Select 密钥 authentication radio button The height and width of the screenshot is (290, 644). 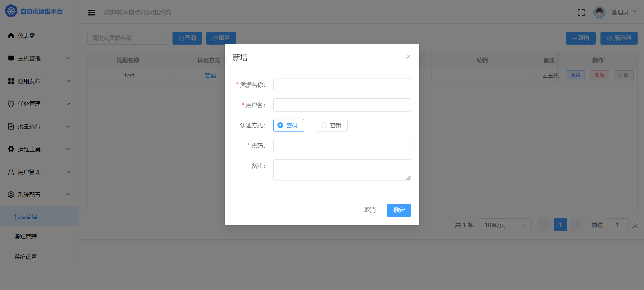click(x=324, y=125)
